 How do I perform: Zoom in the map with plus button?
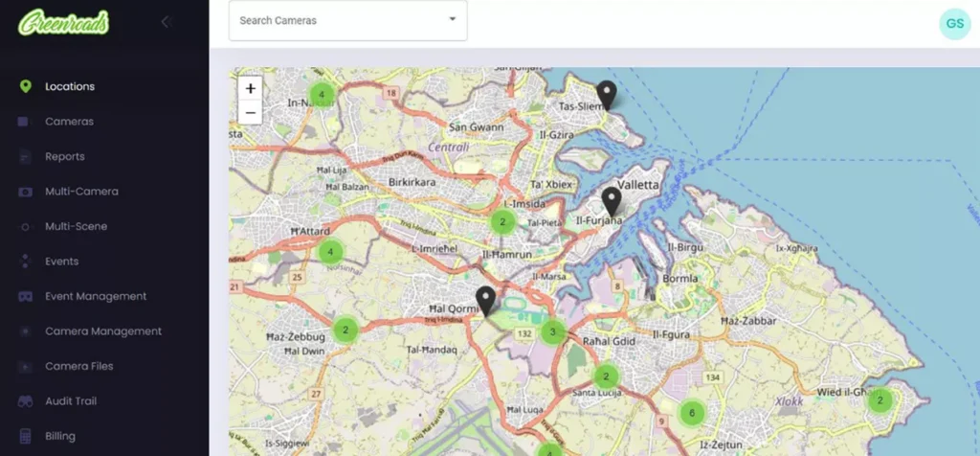[x=250, y=88]
